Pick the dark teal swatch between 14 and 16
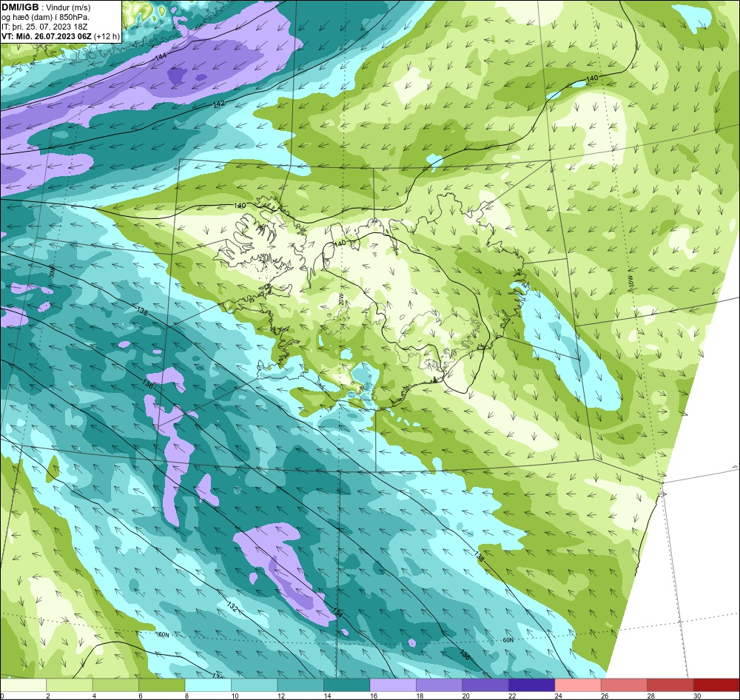Image resolution: width=740 pixels, height=700 pixels. (347, 684)
